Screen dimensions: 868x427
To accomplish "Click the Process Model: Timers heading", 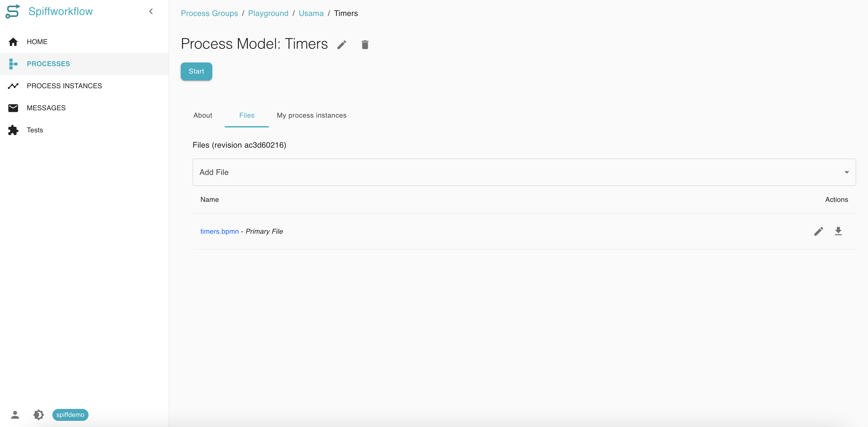I will coord(254,44).
